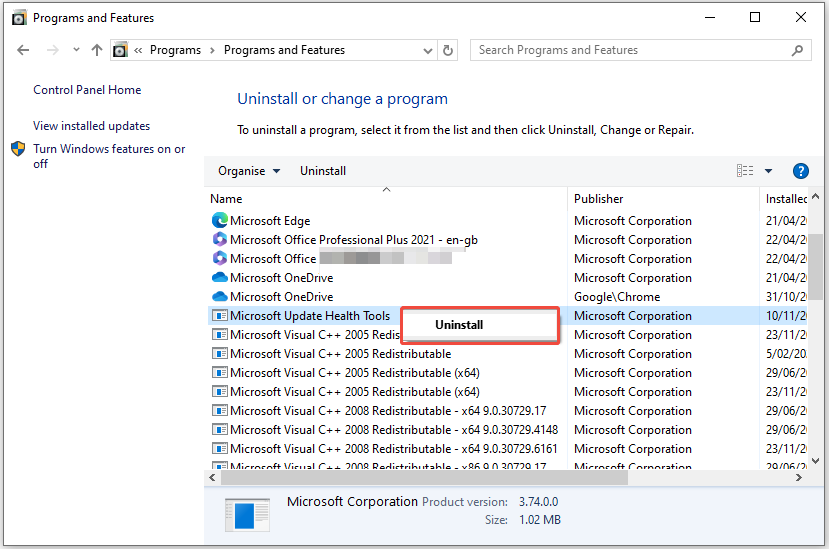Click horizontal scrollbar right arrow
Screen dimensions: 829x549
click(798, 478)
